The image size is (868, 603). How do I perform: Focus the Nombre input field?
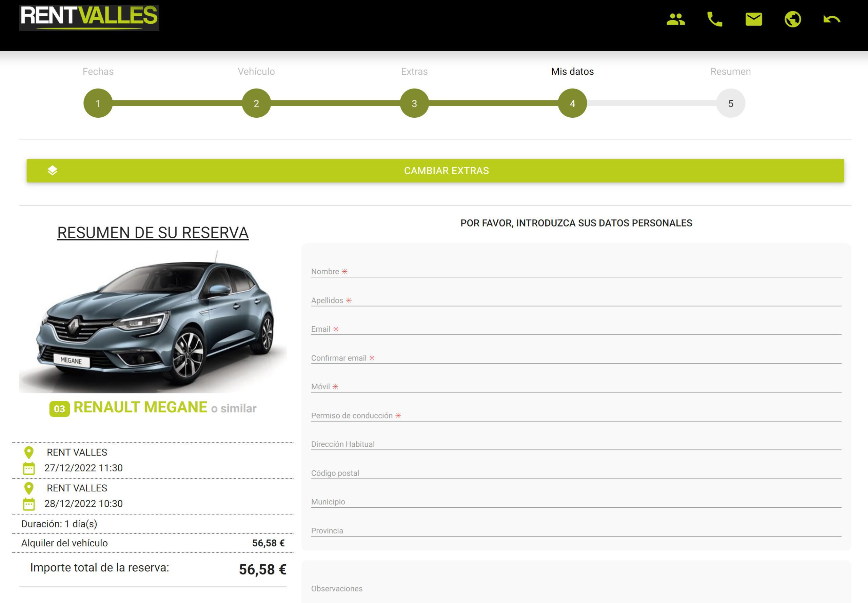(x=576, y=271)
